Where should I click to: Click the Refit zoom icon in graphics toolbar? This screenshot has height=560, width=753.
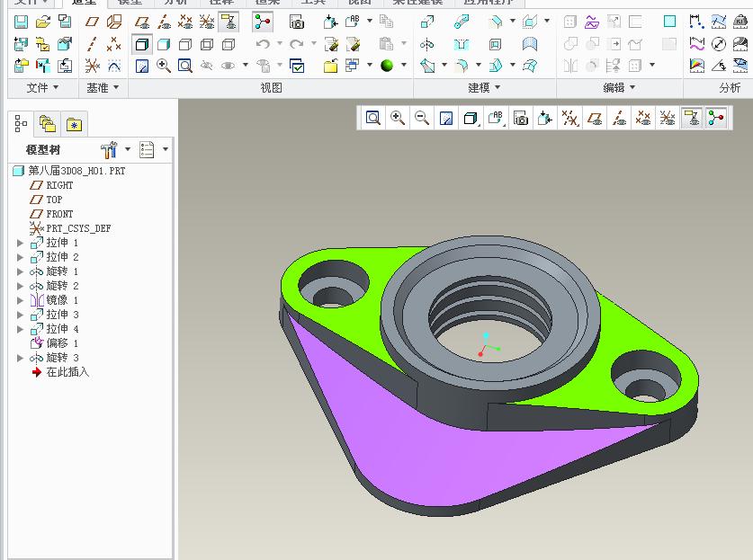point(372,118)
